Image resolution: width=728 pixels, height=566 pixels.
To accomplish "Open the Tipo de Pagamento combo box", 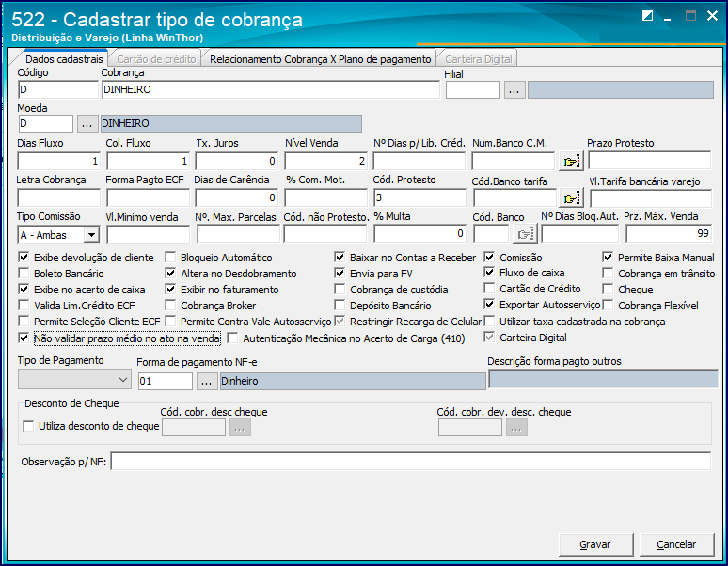I will [x=74, y=380].
